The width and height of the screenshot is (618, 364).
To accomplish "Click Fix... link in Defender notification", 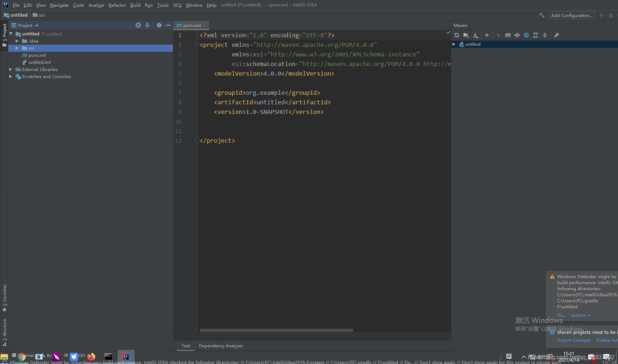I will 561,315.
